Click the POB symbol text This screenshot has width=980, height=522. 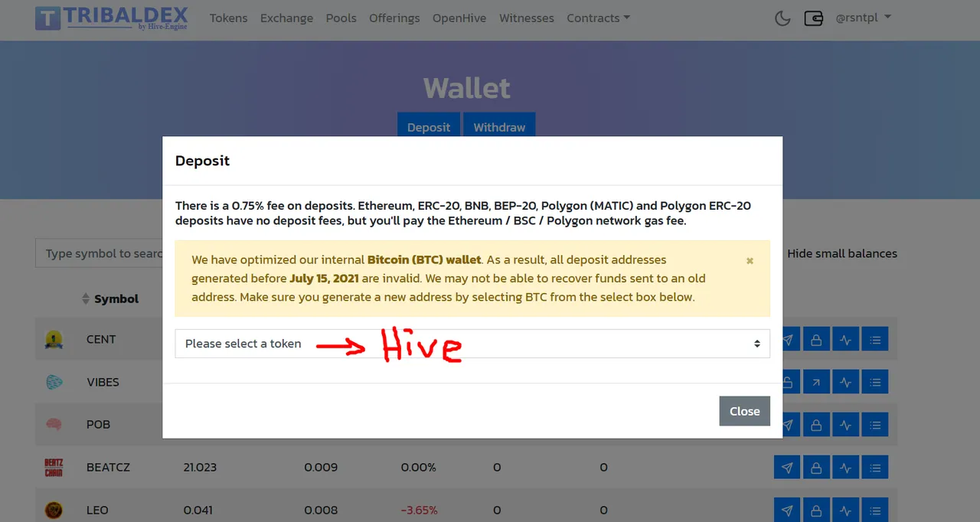click(98, 425)
